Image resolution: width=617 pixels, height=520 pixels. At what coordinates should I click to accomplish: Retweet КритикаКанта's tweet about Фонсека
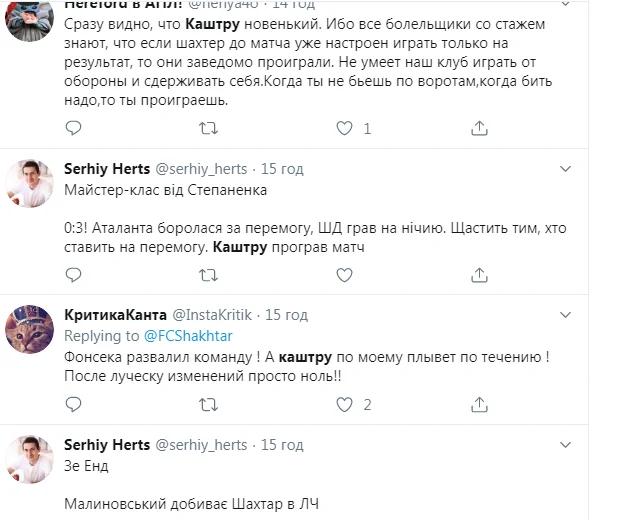point(207,405)
